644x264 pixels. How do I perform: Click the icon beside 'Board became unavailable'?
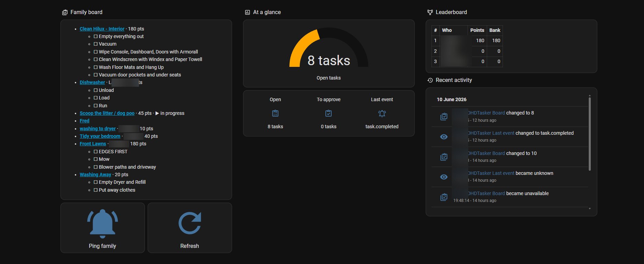[444, 197]
